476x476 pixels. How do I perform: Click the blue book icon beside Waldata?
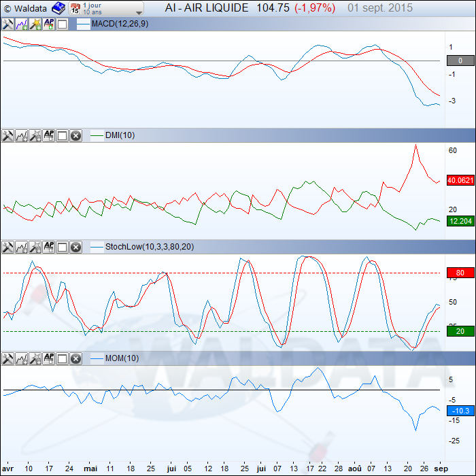tap(58, 8)
